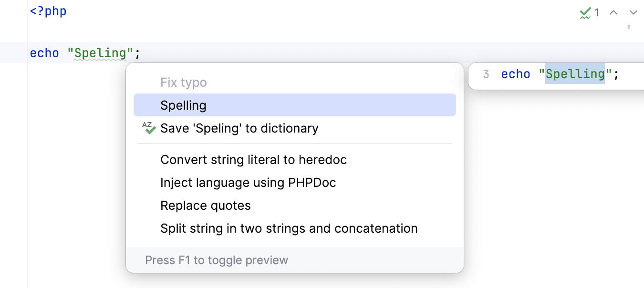Viewport: 644px width, 288px height.
Task: Click line number 3 in preview pane
Action: (486, 74)
